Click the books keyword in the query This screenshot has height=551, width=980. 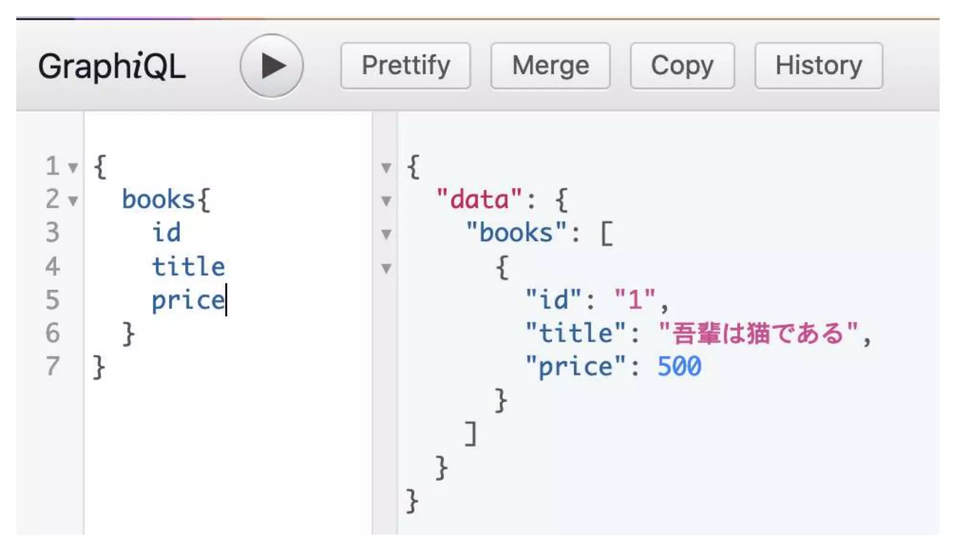(158, 199)
